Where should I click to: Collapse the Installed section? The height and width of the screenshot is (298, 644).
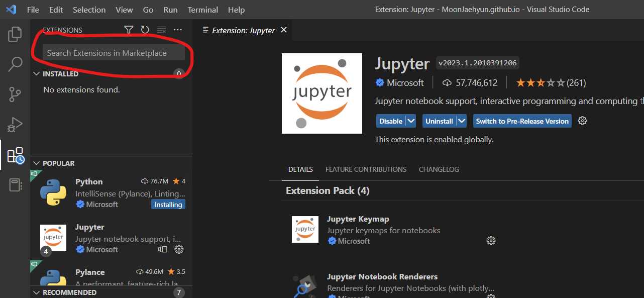[36, 74]
